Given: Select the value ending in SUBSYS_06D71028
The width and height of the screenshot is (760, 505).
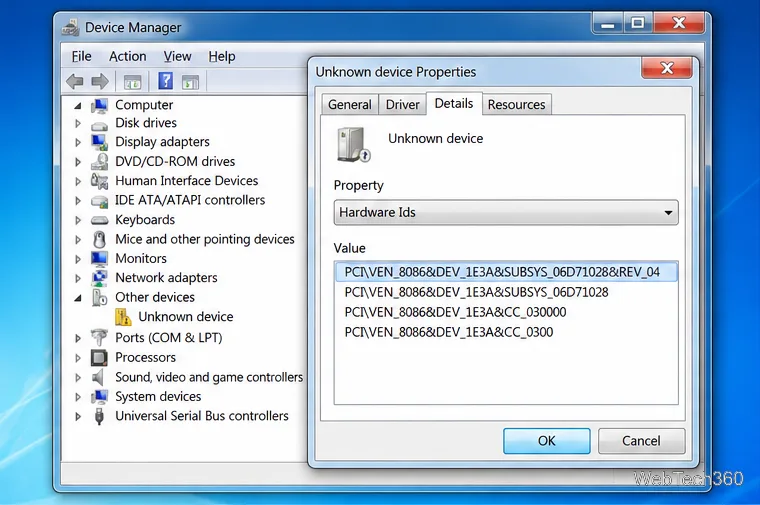Looking at the screenshot, I should [476, 292].
